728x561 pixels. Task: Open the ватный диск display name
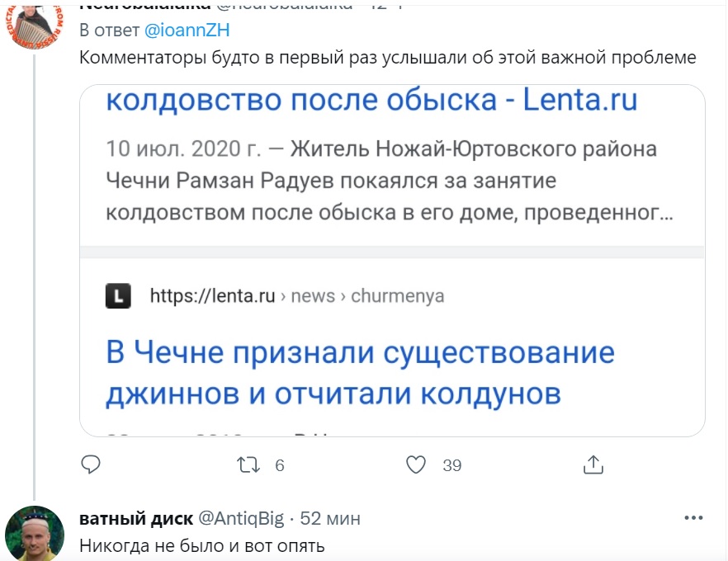click(135, 518)
